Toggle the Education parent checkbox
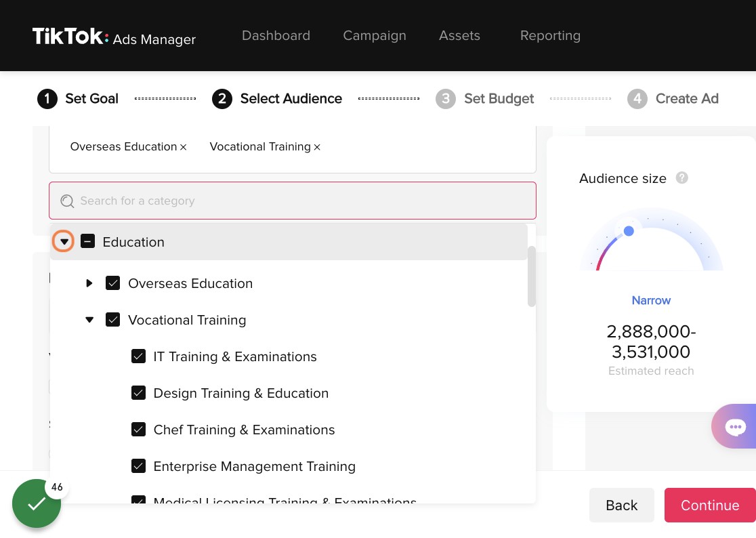Screen dimensions: 756x538 [88, 241]
